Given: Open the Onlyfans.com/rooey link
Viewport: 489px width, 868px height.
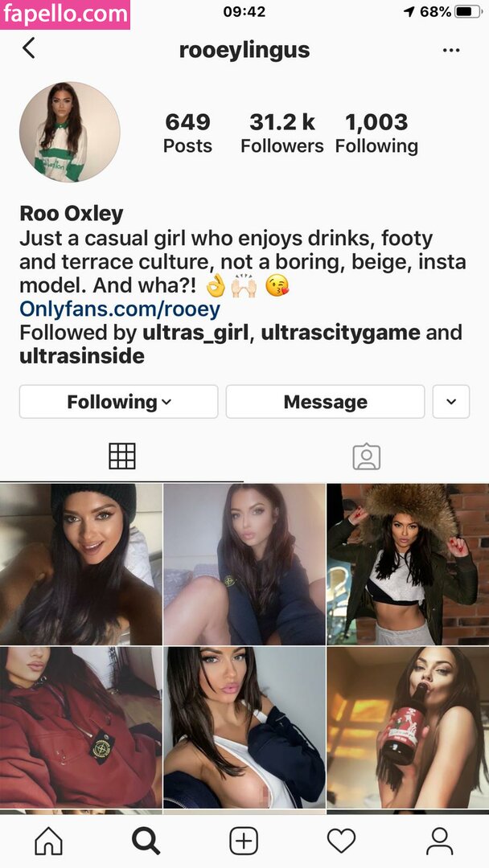Looking at the screenshot, I should tap(120, 309).
